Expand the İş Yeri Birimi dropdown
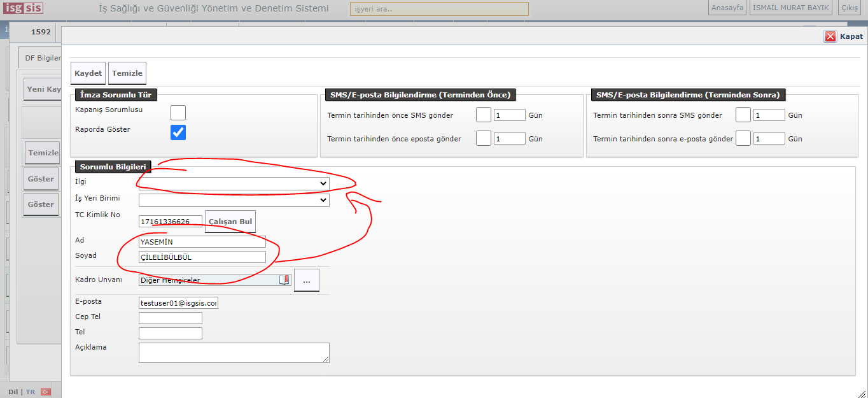This screenshot has width=868, height=398. [234, 200]
